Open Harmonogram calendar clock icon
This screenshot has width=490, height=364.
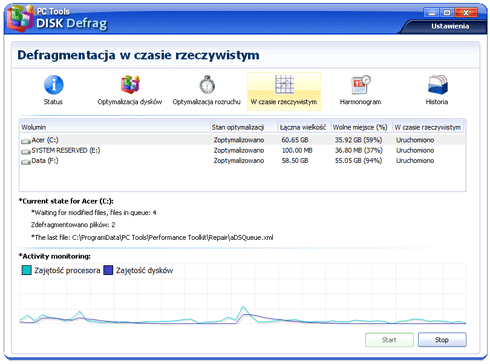[x=361, y=85]
